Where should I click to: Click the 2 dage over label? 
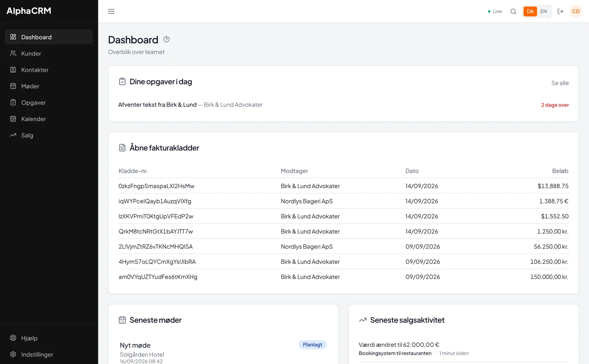pyautogui.click(x=555, y=105)
